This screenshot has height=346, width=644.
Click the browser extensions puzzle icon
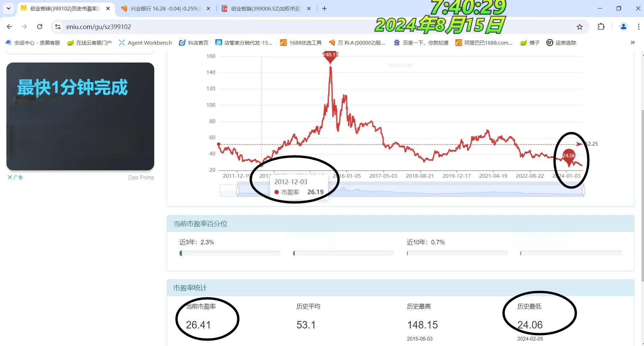point(600,27)
